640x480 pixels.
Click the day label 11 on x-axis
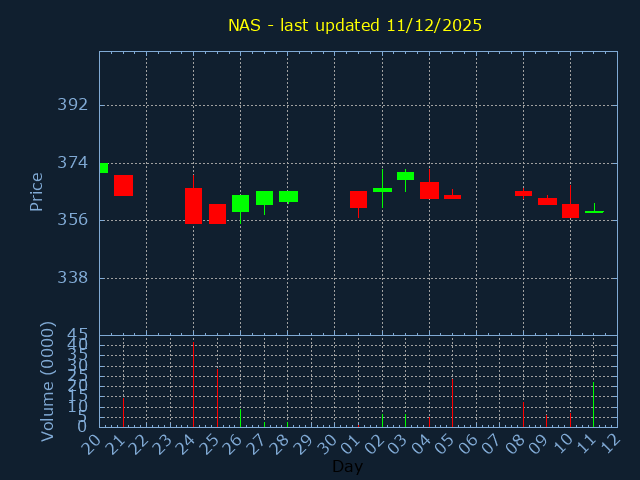pos(587,443)
